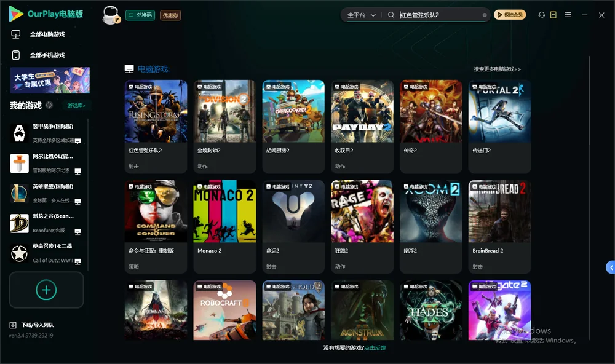
Task: Click the 新龙之谷 game icon
Action: [19, 223]
